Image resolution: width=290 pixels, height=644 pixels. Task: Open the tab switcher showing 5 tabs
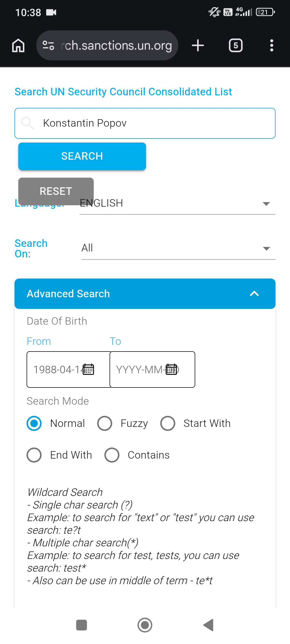[x=235, y=46]
